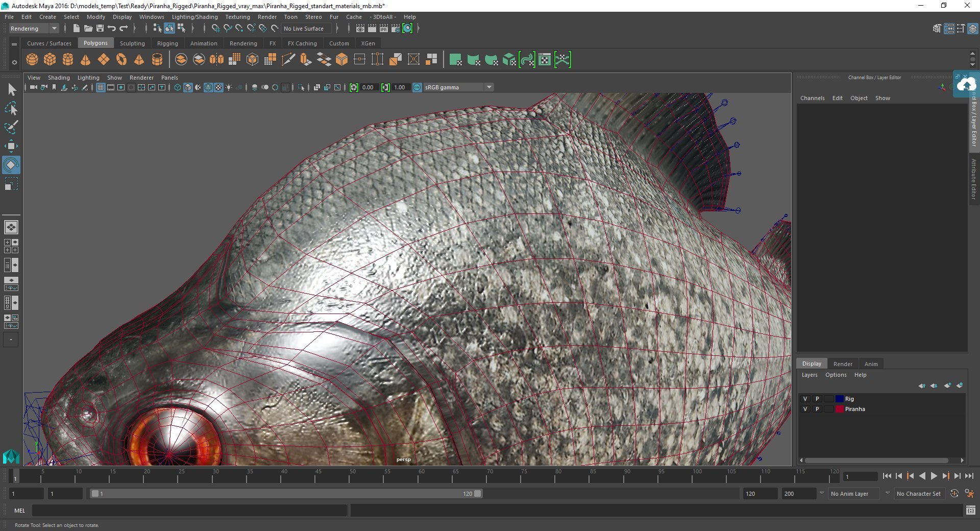Click frame 60 on the time slider
980x531 pixels.
pyautogui.click(x=421, y=477)
